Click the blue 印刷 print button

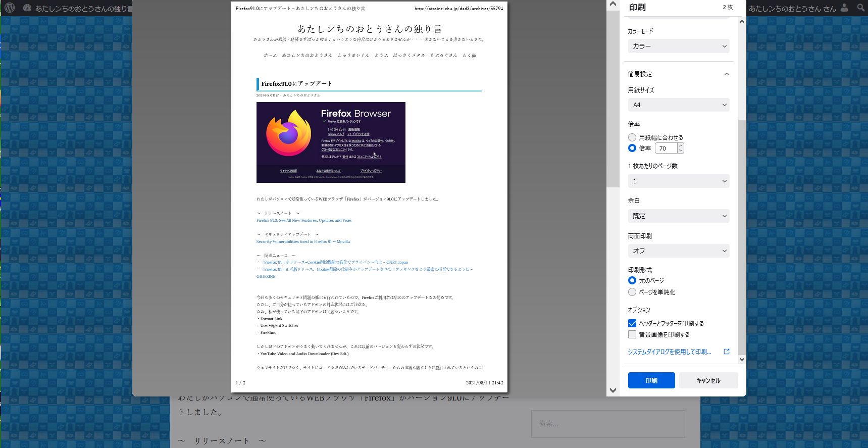651,380
